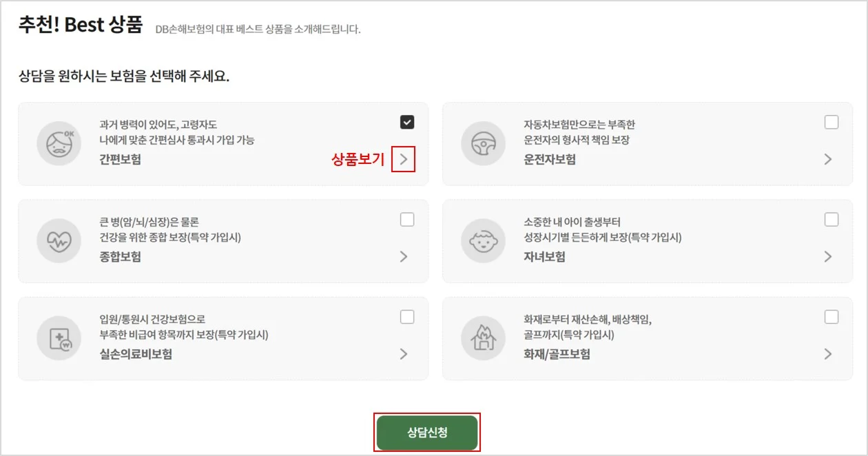Expand the 실손의료비보험 chevron arrow

pos(407,353)
